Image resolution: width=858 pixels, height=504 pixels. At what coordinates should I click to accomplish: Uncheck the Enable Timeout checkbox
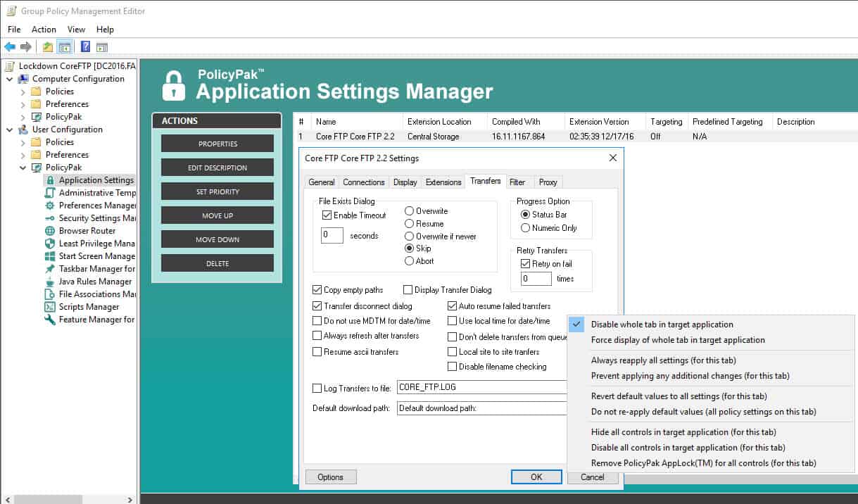[x=327, y=215]
